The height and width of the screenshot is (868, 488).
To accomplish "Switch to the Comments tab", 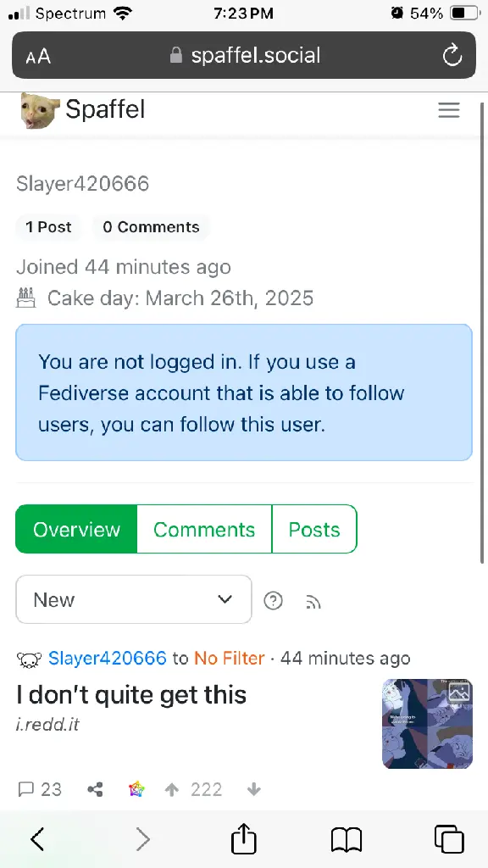I will click(204, 529).
